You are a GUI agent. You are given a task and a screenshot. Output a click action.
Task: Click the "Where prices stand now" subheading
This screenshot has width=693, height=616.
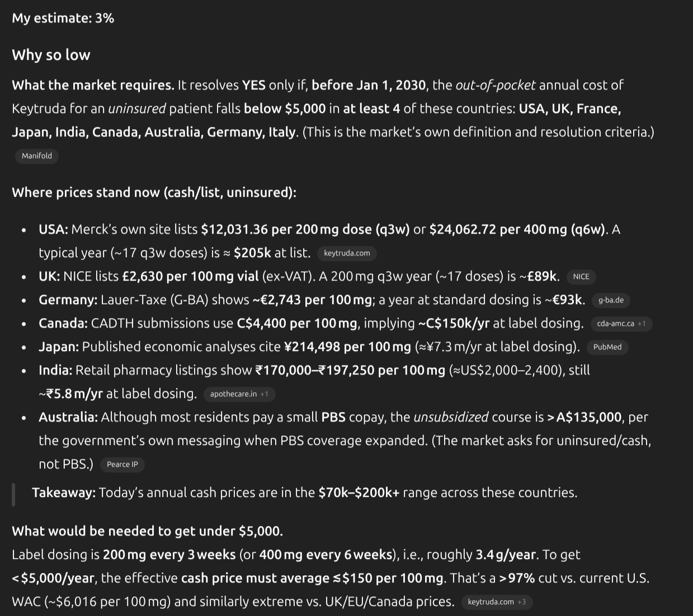click(x=154, y=192)
